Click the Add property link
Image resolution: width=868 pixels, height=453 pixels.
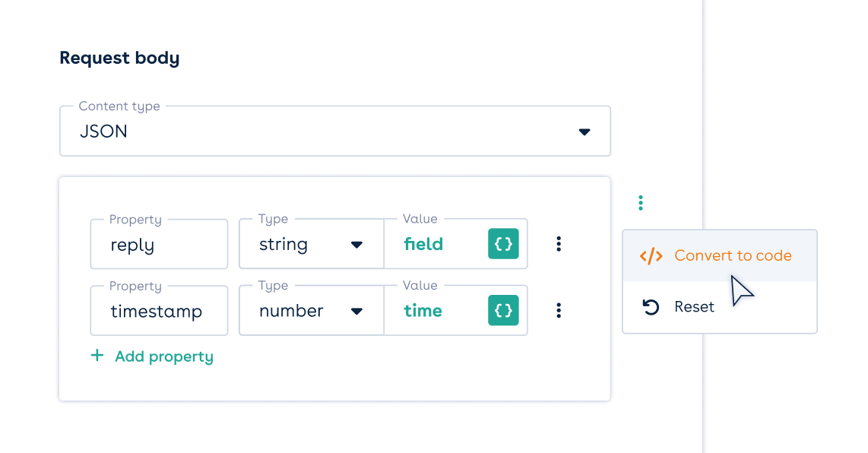[x=164, y=356]
